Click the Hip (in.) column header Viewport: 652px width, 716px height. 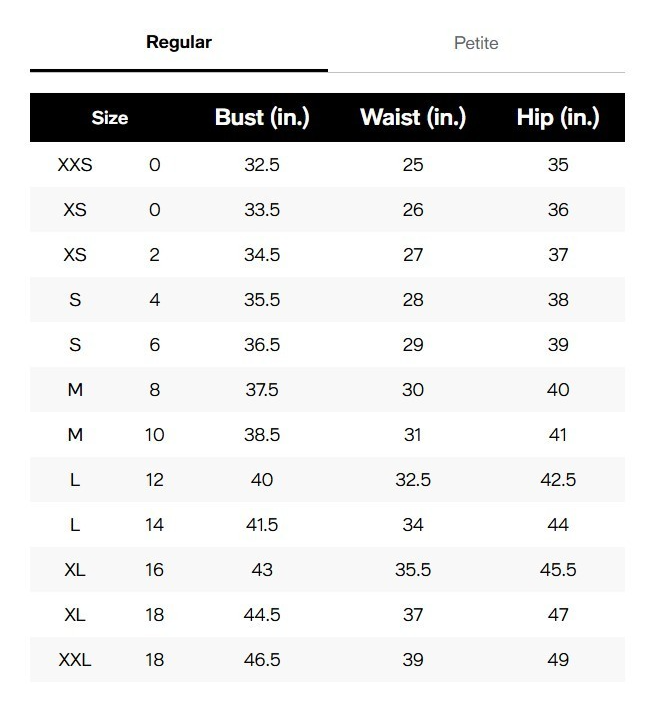click(558, 118)
